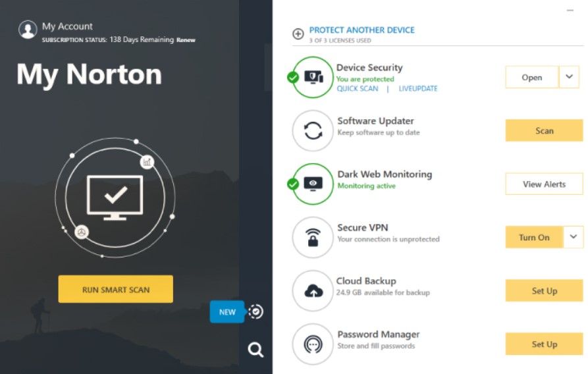
Task: Start a Quick Scan from Device Security
Action: pos(358,88)
